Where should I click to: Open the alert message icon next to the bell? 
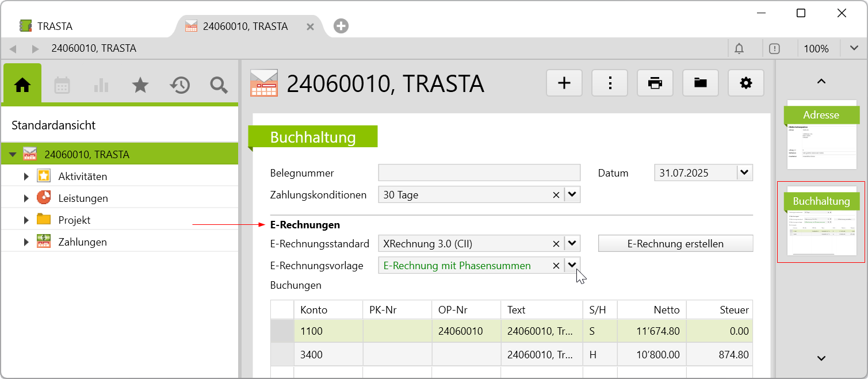click(x=774, y=48)
